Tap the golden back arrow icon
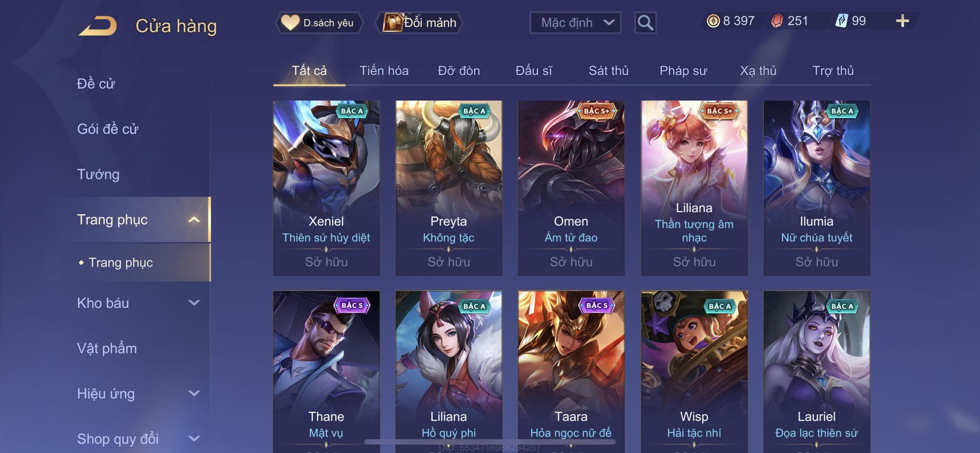This screenshot has height=453, width=980. coord(98,26)
